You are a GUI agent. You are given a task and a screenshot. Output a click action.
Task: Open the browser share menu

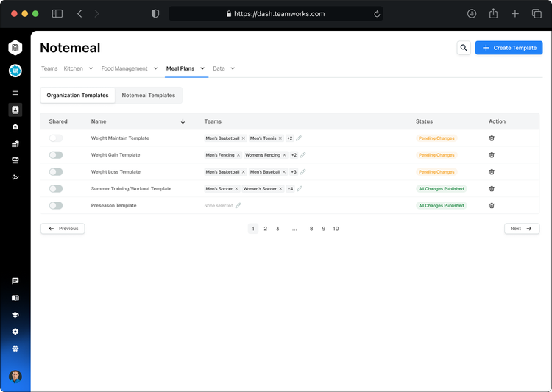coord(494,14)
